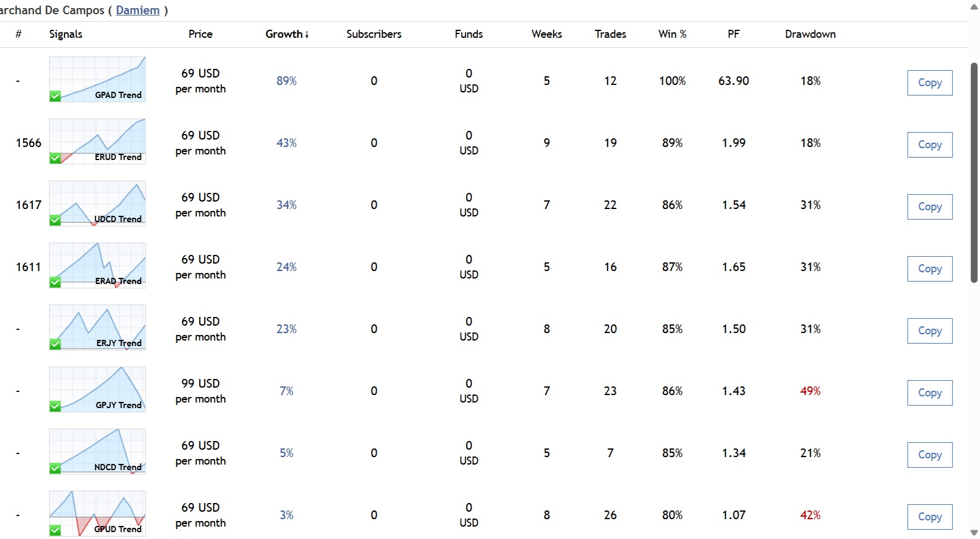Open the UDCD Trend signal chart thumbnail
This screenshot has height=539, width=980.
coord(97,203)
